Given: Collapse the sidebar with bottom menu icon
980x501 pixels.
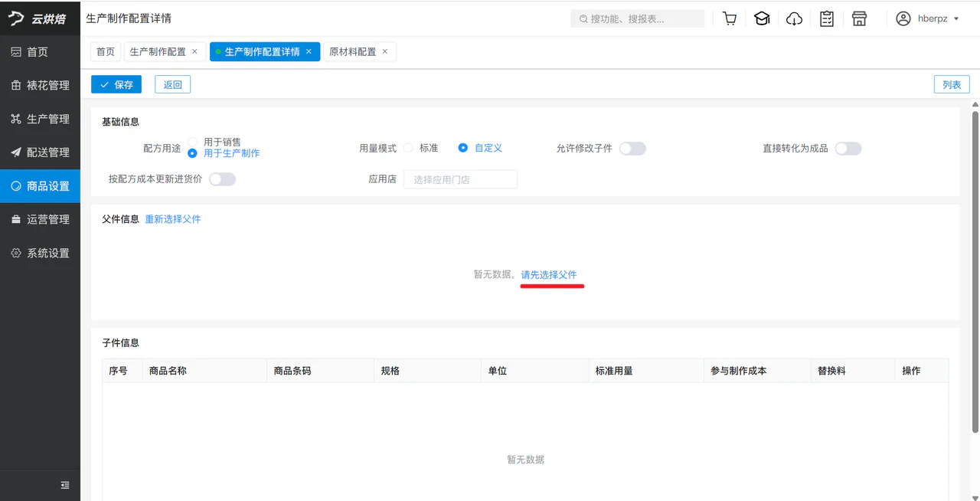Looking at the screenshot, I should (65, 485).
